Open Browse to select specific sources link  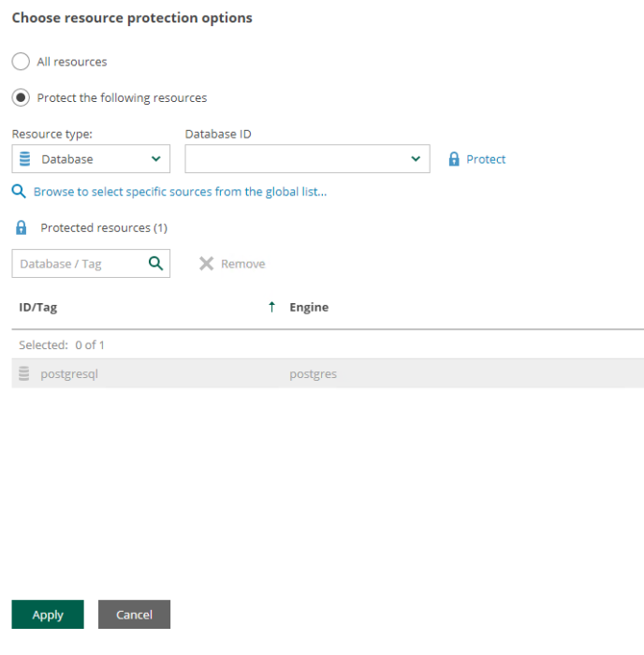point(180,192)
